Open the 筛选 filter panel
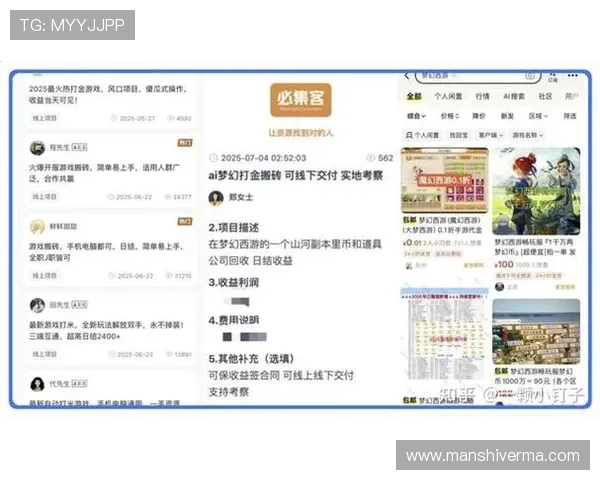600x480 pixels. pyautogui.click(x=570, y=116)
